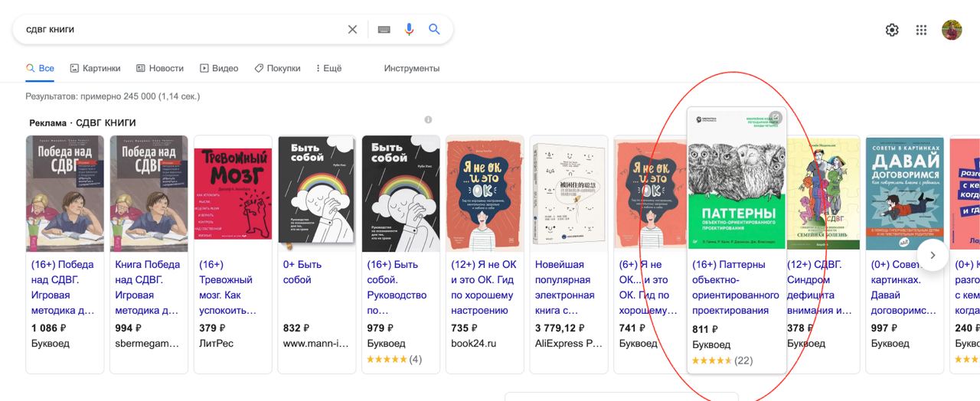The height and width of the screenshot is (401, 980).
Task: Open the Давай договоримся book cover
Action: [x=903, y=194]
